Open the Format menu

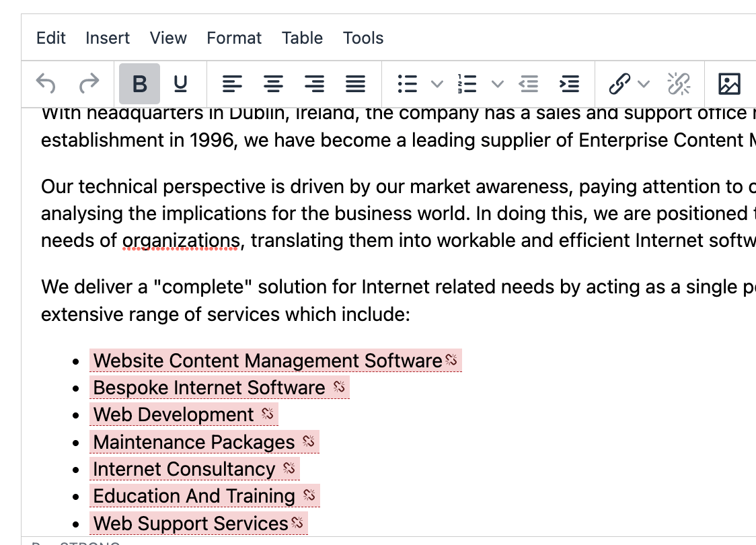pos(233,38)
